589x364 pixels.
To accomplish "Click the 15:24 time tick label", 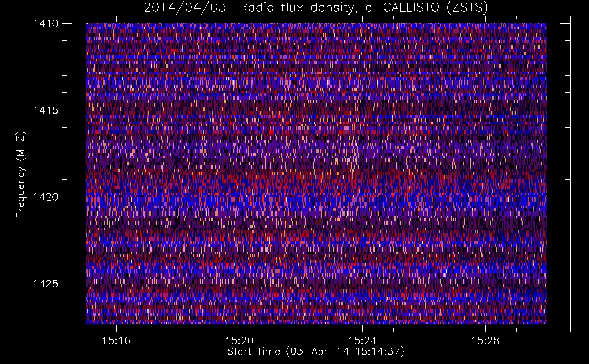I will coord(362,341).
